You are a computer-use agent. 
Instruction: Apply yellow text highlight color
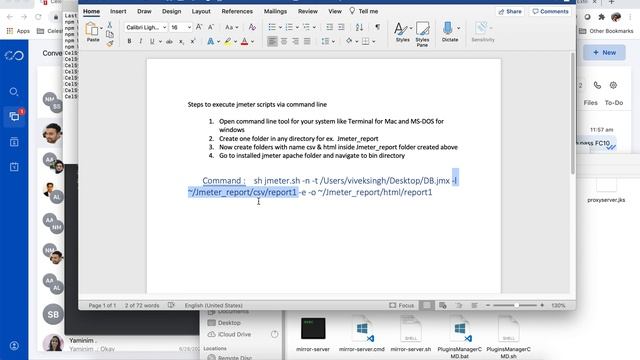[x=228, y=42]
